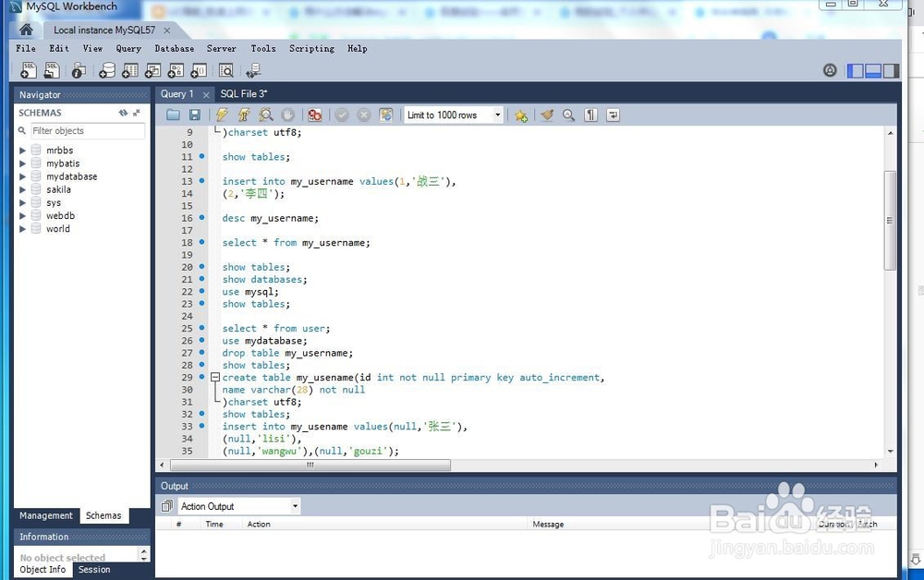924x580 pixels.
Task: Toggle the left sidebar panel
Action: (855, 71)
